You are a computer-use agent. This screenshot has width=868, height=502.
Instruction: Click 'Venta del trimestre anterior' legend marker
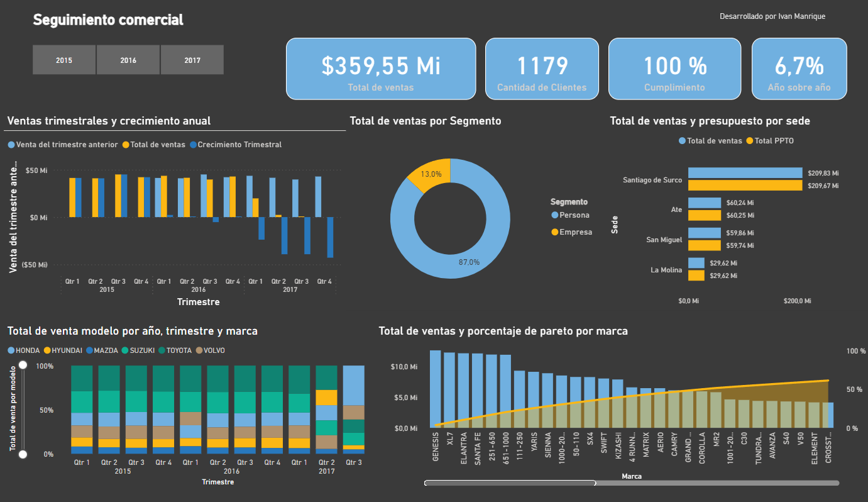(x=11, y=145)
